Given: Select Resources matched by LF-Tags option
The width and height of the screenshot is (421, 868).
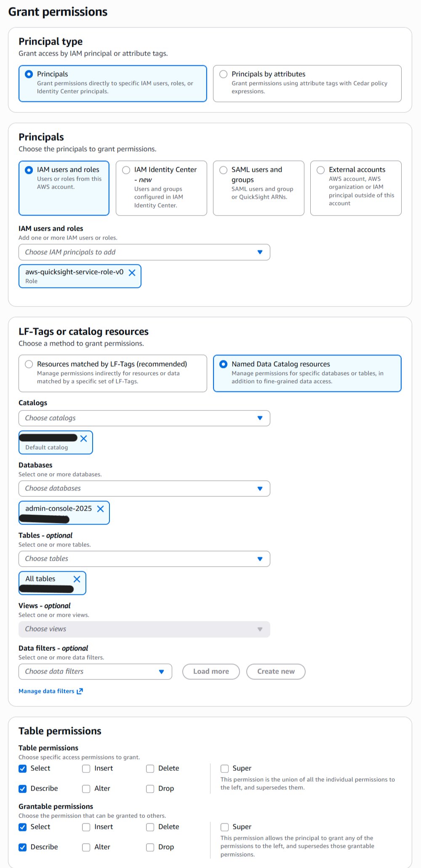Looking at the screenshot, I should [29, 364].
